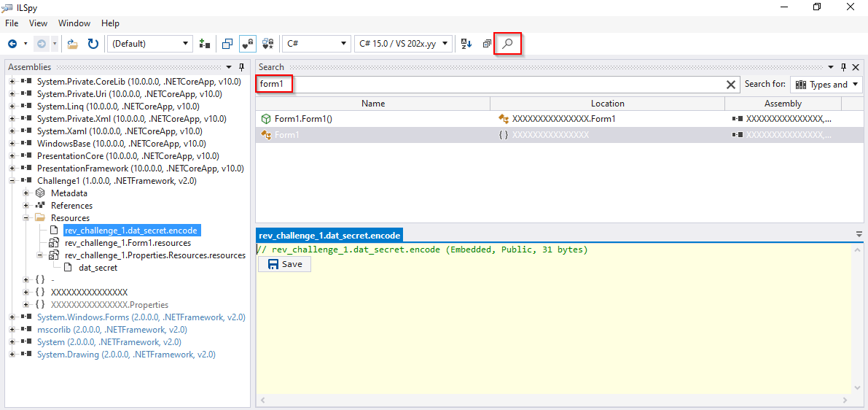The height and width of the screenshot is (410, 868).
Task: Select the Form1 class search result
Action: click(559, 135)
